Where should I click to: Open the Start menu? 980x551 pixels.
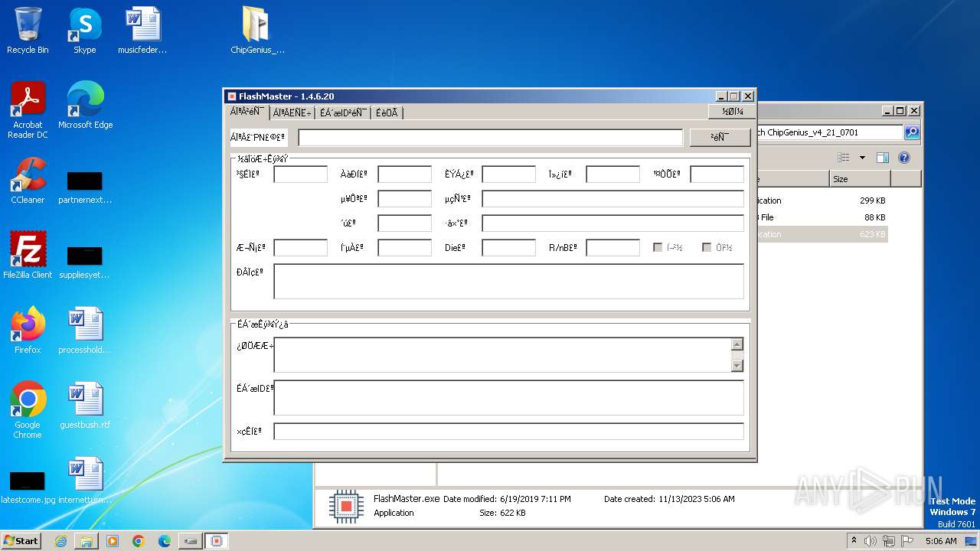(21, 541)
